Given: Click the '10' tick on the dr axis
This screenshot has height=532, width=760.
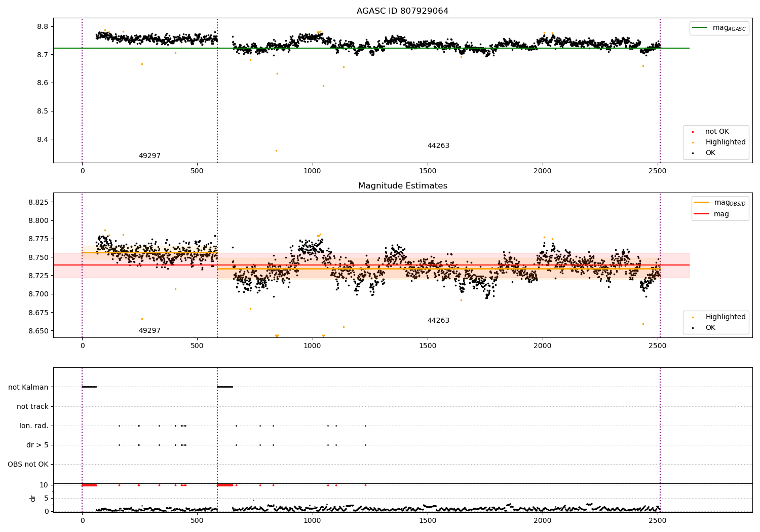Looking at the screenshot, I should tap(44, 485).
